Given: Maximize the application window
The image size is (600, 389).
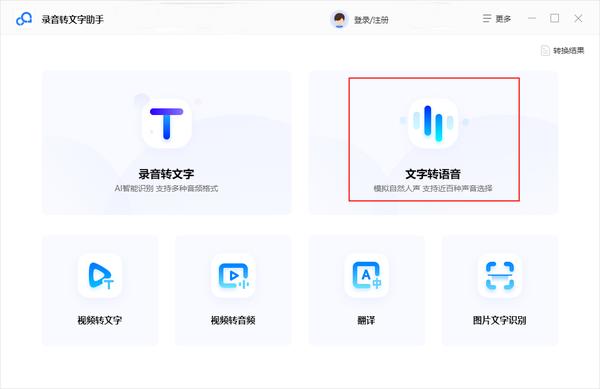Looking at the screenshot, I should click(554, 18).
